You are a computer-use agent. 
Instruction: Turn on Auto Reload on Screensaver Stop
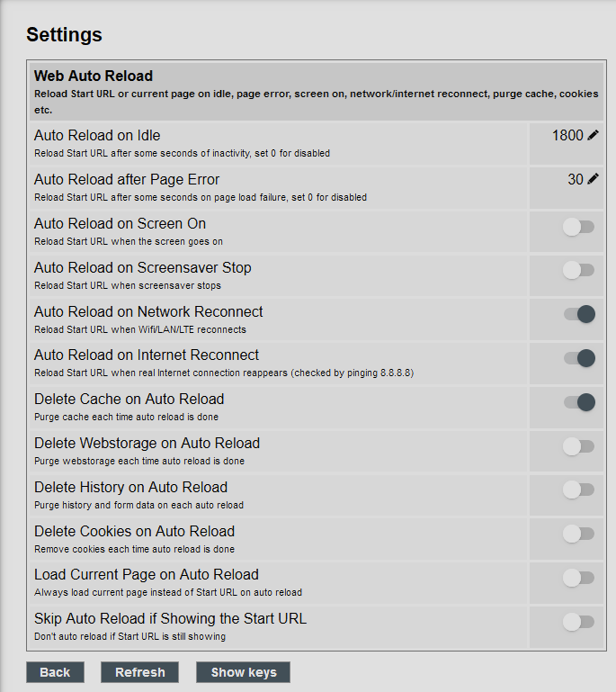pos(578,270)
